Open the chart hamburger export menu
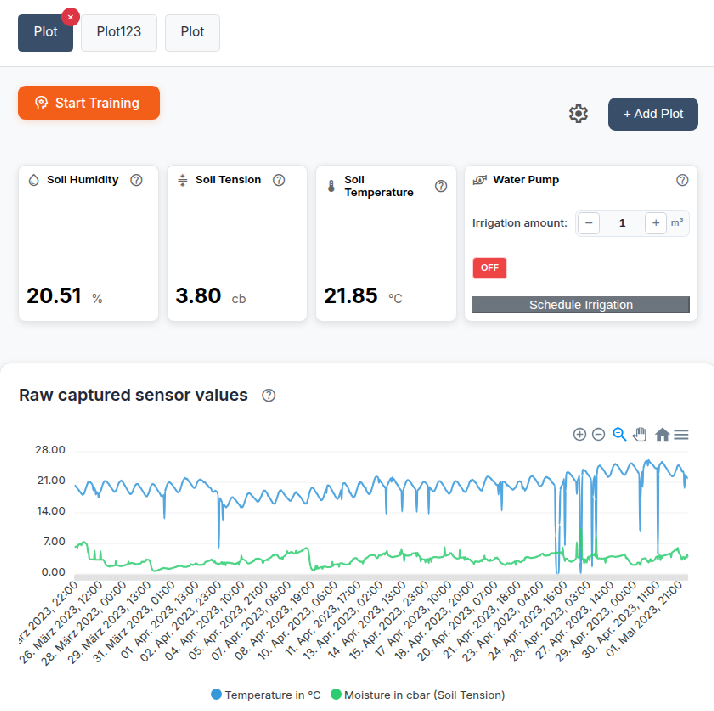Viewport: 714px width, 711px height. click(x=681, y=435)
